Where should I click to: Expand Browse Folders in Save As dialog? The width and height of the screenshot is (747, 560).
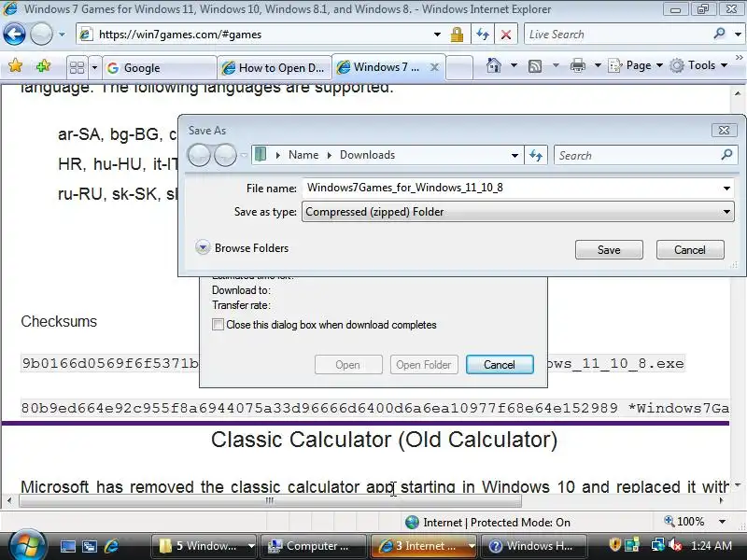(x=242, y=247)
